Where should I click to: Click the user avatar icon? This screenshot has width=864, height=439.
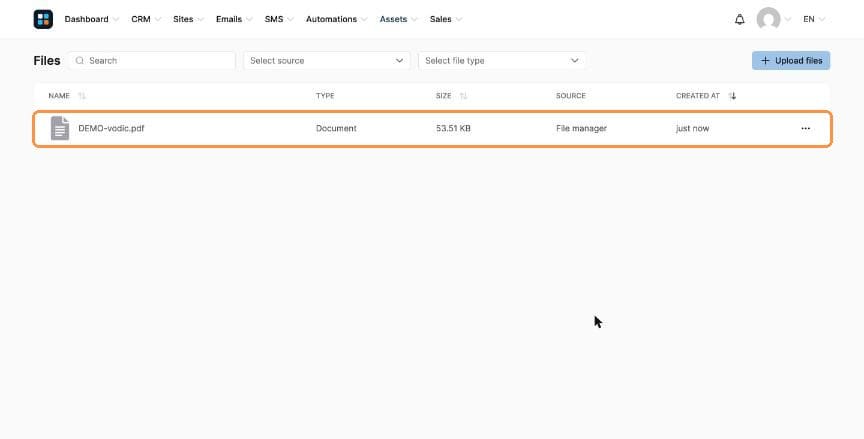click(x=768, y=19)
